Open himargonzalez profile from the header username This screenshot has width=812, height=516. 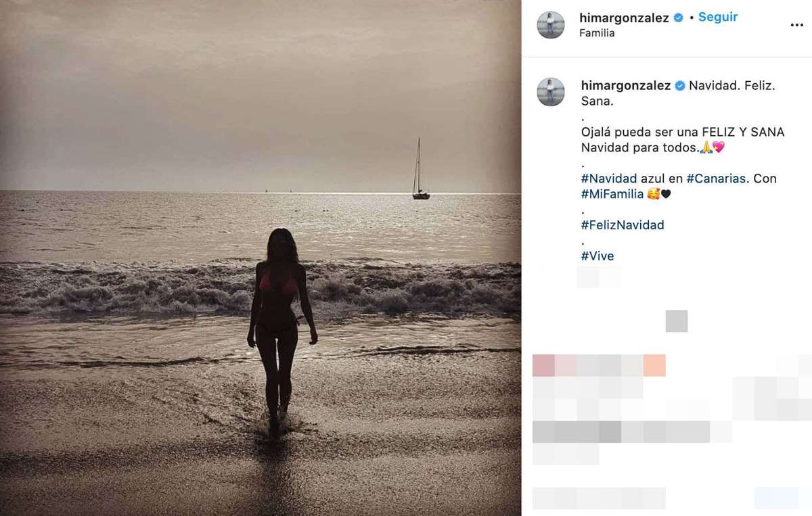(624, 18)
